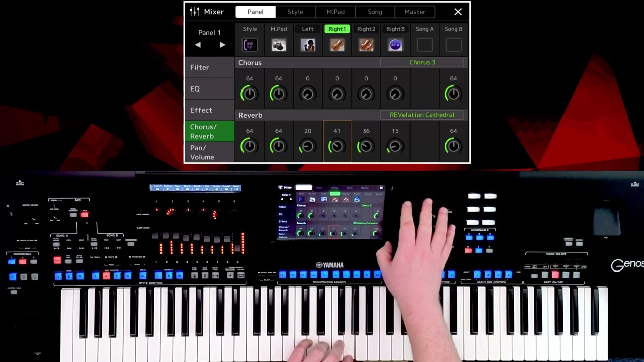Adjust the M.Pad chorus knob

pyautogui.click(x=279, y=94)
